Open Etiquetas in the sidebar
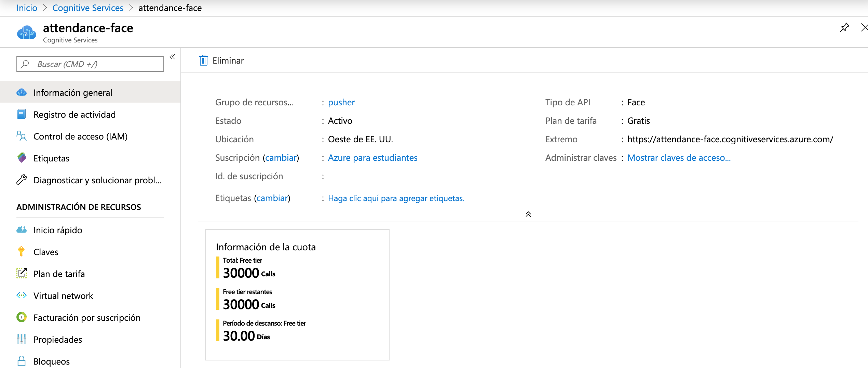Image resolution: width=868 pixels, height=368 pixels. click(x=90, y=158)
